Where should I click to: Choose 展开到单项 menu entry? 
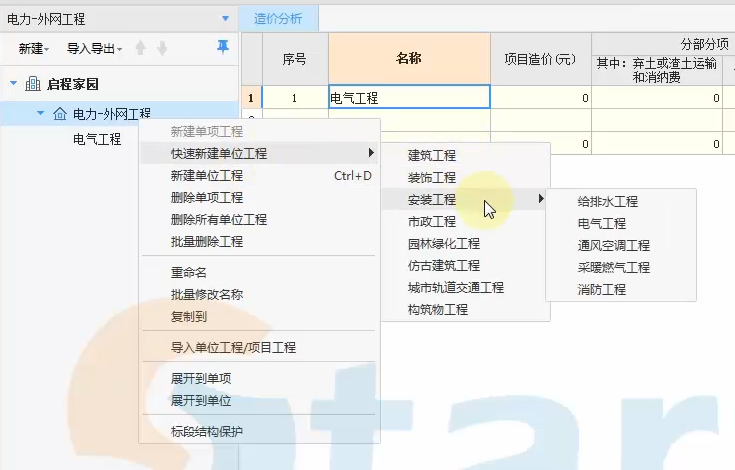click(x=260, y=379)
